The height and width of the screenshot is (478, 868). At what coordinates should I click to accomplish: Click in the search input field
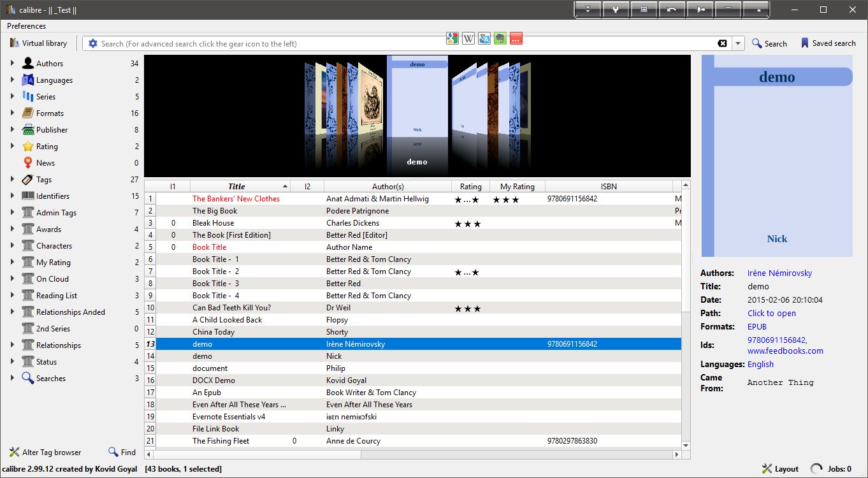[x=407, y=43]
